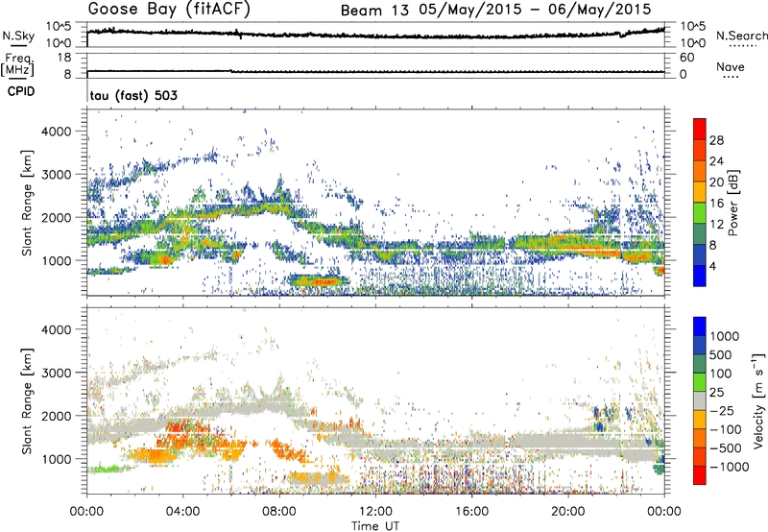Click the right '10^0' noise axis tick
Viewport: 768px width, 532px height.
coord(693,43)
